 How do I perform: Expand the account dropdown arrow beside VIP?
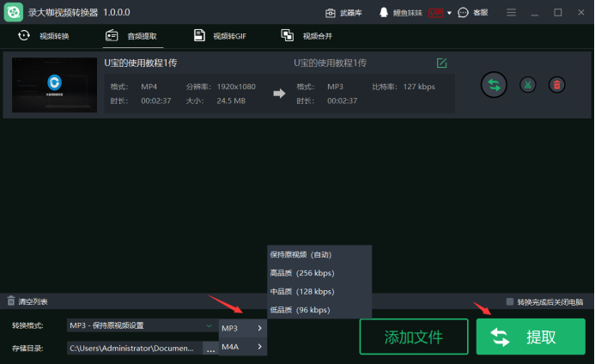449,13
